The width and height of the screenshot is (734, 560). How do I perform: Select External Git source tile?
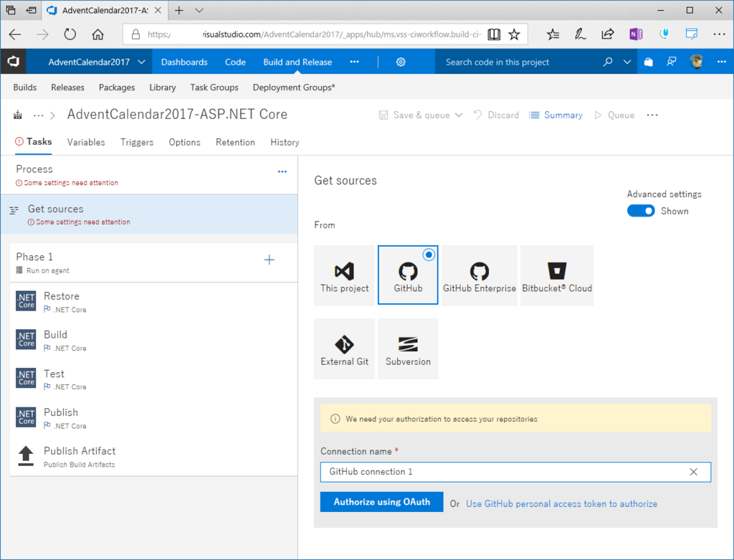344,348
